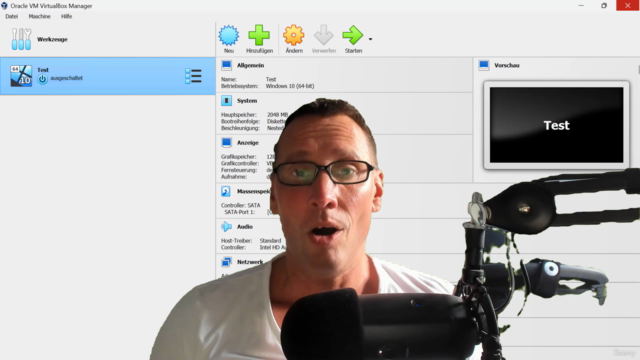The height and width of the screenshot is (360, 640).
Task: Click the Anzeige monitor icon
Action: coord(227,142)
